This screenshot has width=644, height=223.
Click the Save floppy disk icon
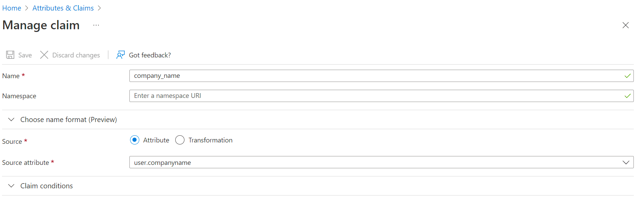click(10, 55)
